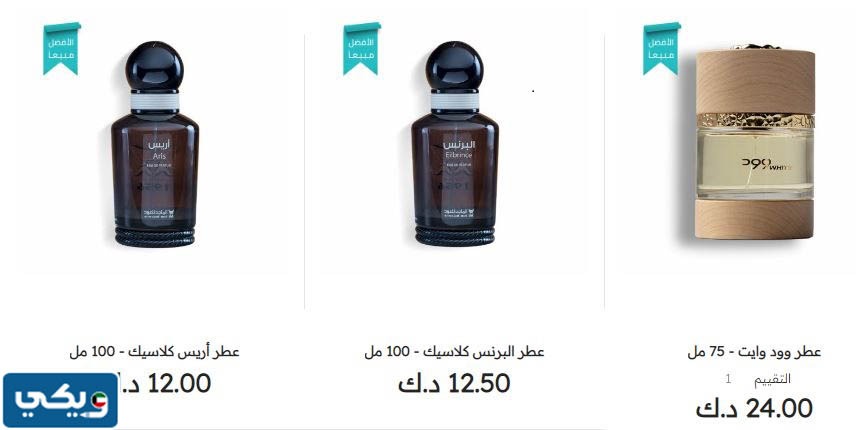Click the bestseller ribbon on Oud White perfume
This screenshot has height=430, width=856.
[x=662, y=49]
